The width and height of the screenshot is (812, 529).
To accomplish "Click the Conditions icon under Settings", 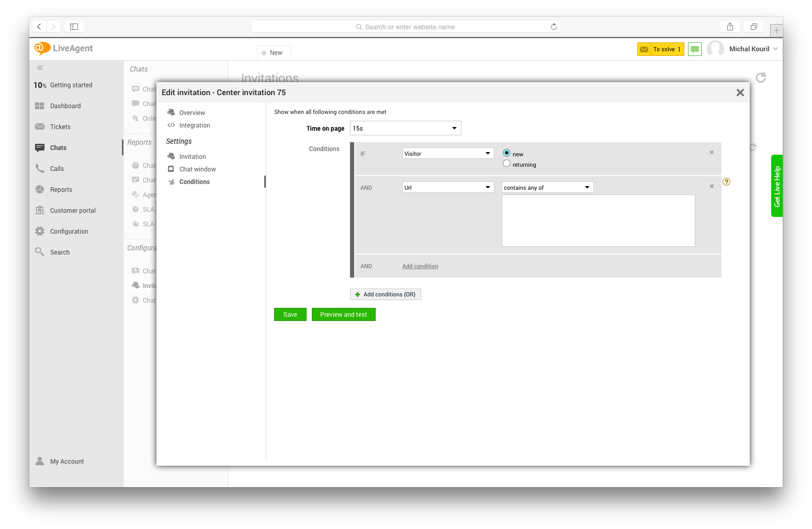I will (x=171, y=182).
